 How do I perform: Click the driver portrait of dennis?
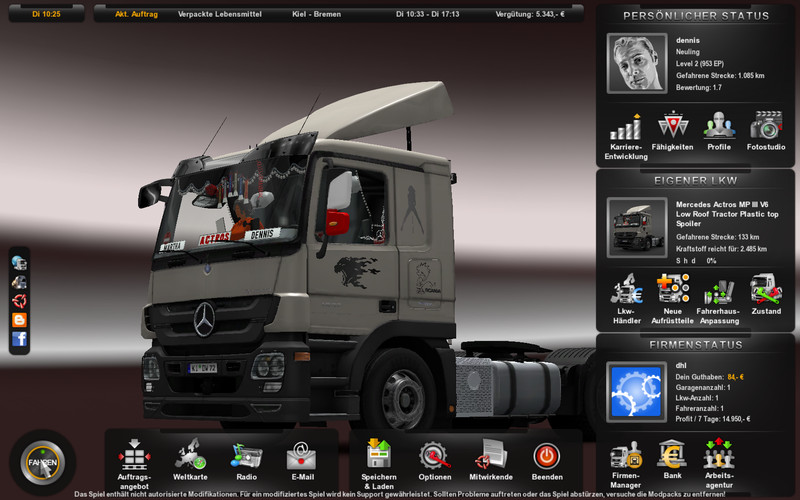[637, 63]
